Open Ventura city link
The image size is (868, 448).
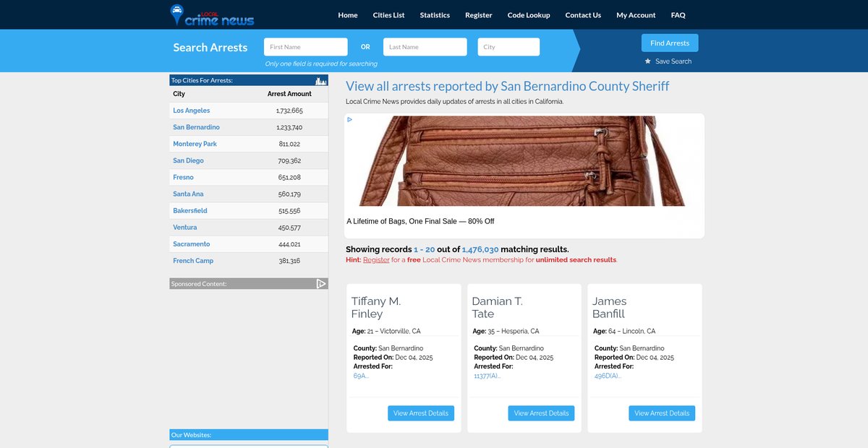pyautogui.click(x=184, y=228)
